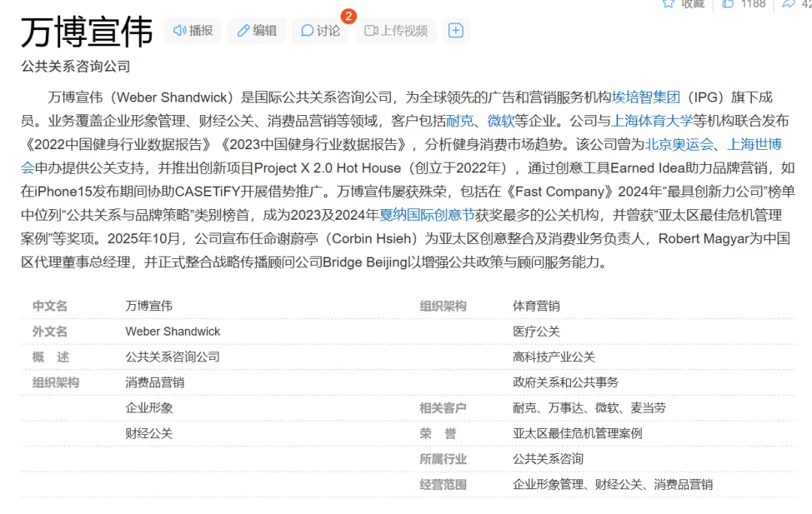Viewport: 812px width, 514px height.
Task: Click the 财经公关 table value in left column
Action: tap(149, 433)
